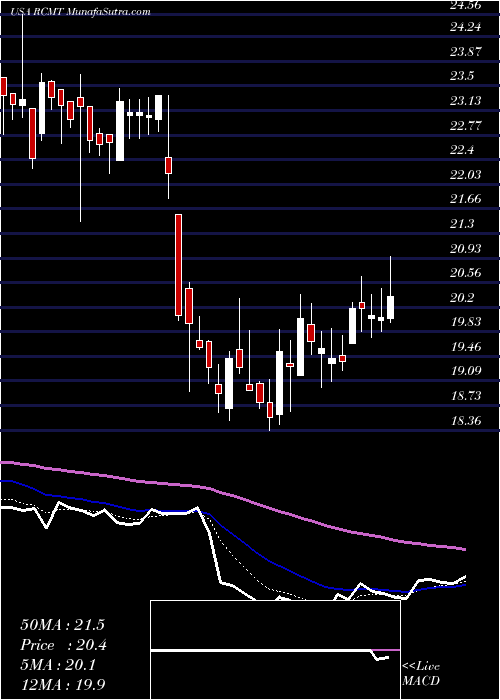500x700 pixels.
Task: Select the 20.2 price axis label
Action: pos(462,298)
